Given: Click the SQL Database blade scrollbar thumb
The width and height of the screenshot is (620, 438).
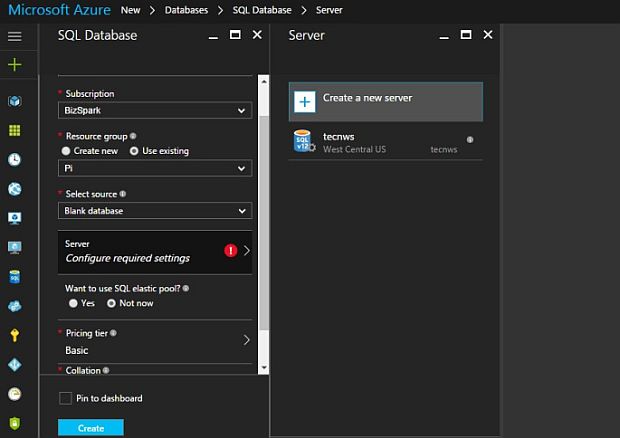Looking at the screenshot, I should coord(264,223).
